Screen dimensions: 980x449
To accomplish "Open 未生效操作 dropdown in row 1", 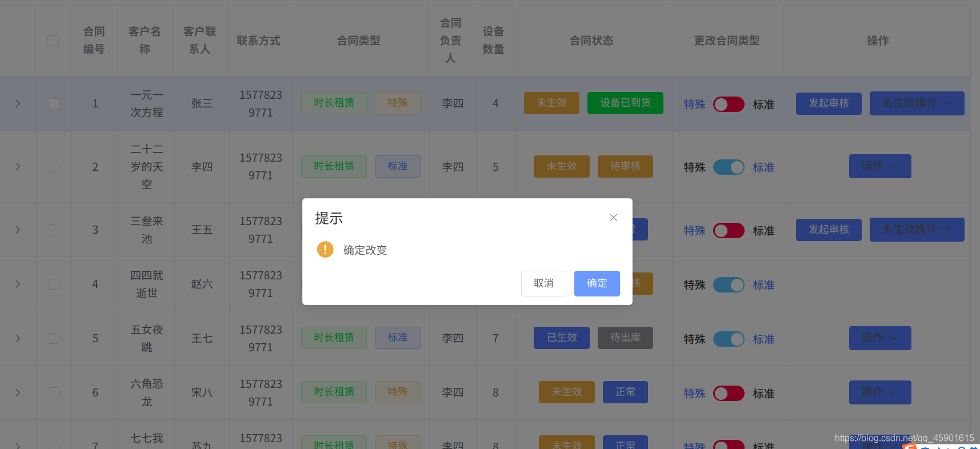I will [x=917, y=103].
